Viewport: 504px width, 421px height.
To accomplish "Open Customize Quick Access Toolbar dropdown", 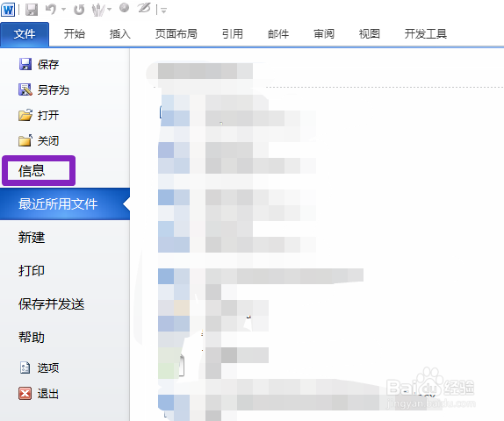I will click(163, 11).
